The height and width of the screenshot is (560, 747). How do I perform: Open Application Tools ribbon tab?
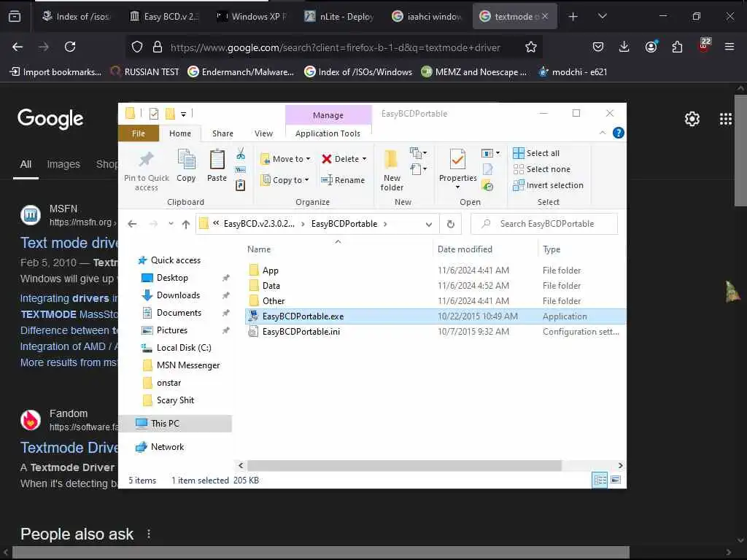click(x=328, y=133)
